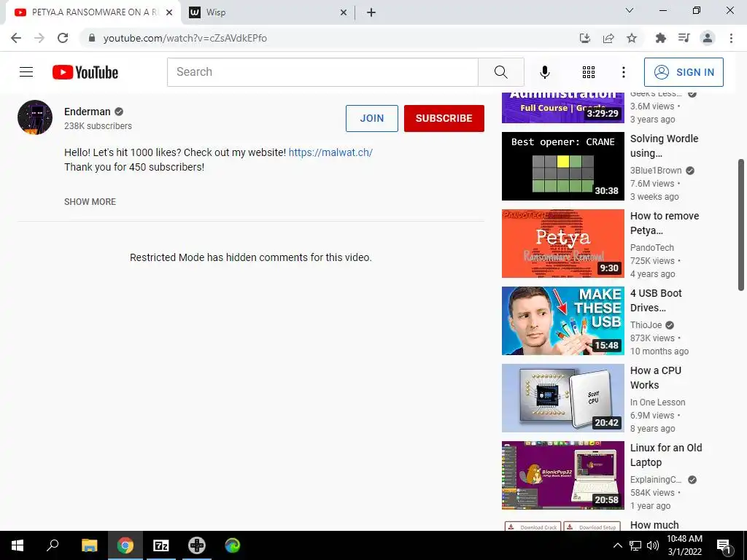Open the YouTube apps grid icon
This screenshot has height=560, width=747.
tap(589, 72)
